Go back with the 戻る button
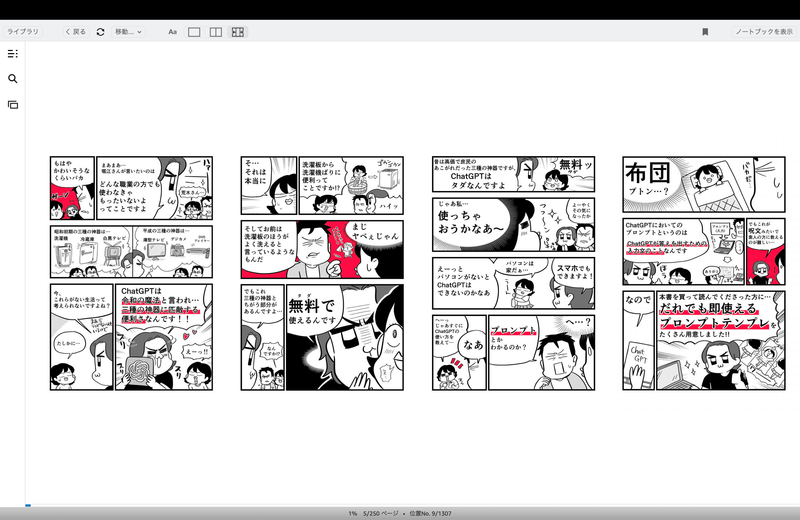The height and width of the screenshot is (520, 800). tap(76, 32)
